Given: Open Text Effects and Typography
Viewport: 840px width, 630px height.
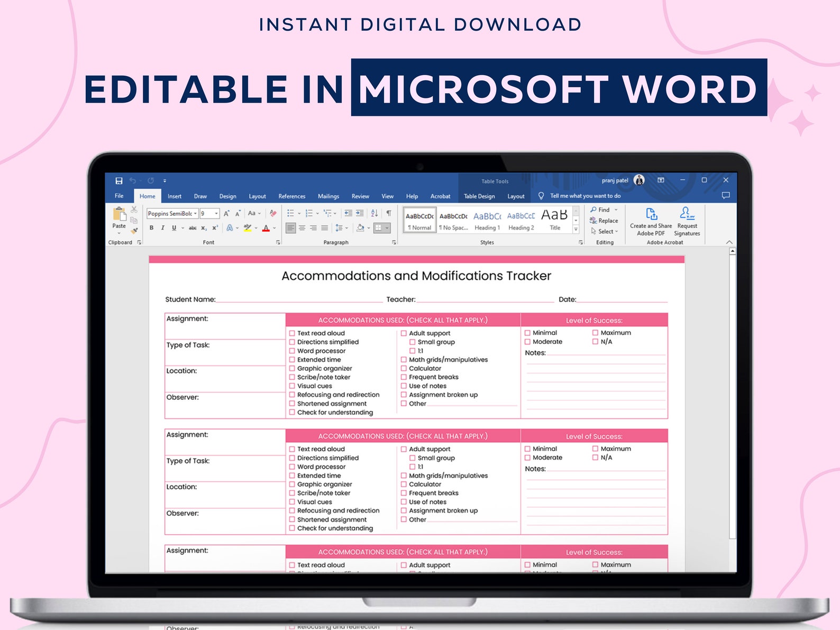Looking at the screenshot, I should pyautogui.click(x=230, y=228).
